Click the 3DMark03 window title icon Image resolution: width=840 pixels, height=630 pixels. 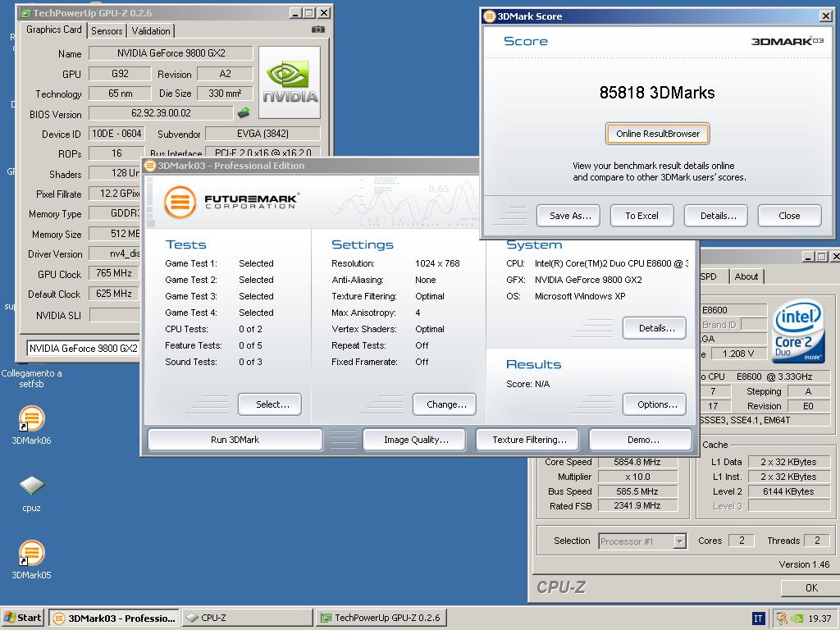pos(151,166)
